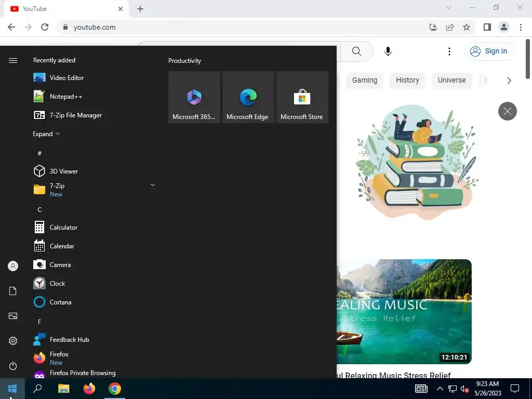Click the taskbar clock showing 9:23 AM
This screenshot has width=532, height=399.
point(487,389)
